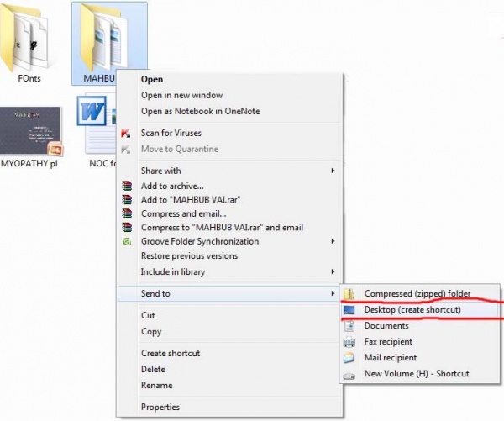Choose Copy from the context menu
504x421 pixels.
pos(229,331)
